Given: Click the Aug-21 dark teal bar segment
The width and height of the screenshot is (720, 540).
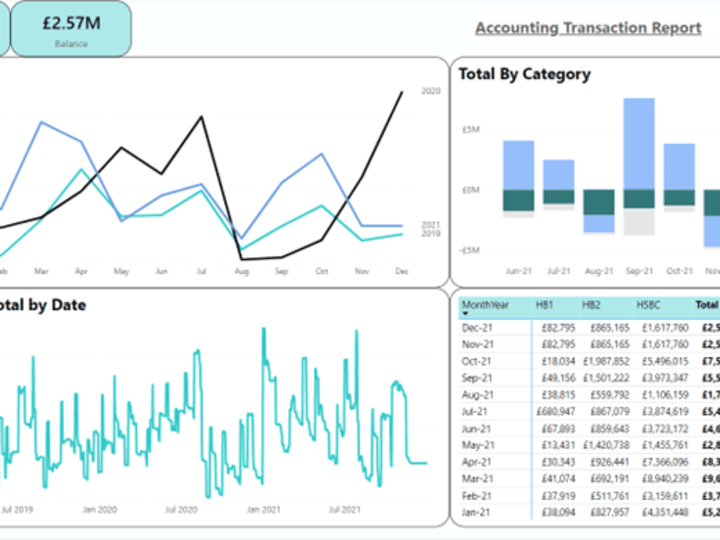Looking at the screenshot, I should pos(599,202).
